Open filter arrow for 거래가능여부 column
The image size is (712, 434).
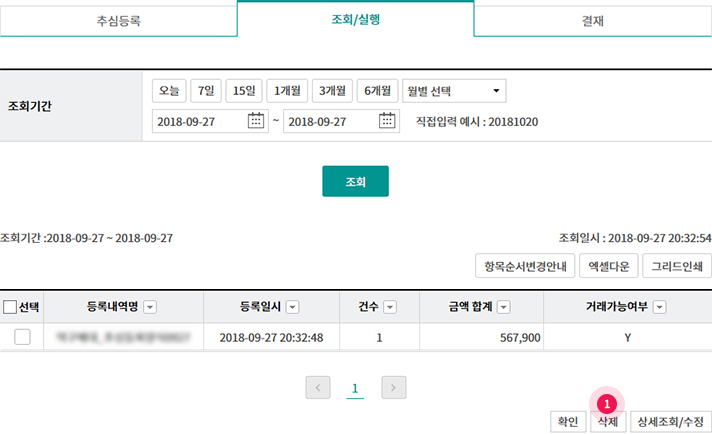tap(660, 307)
